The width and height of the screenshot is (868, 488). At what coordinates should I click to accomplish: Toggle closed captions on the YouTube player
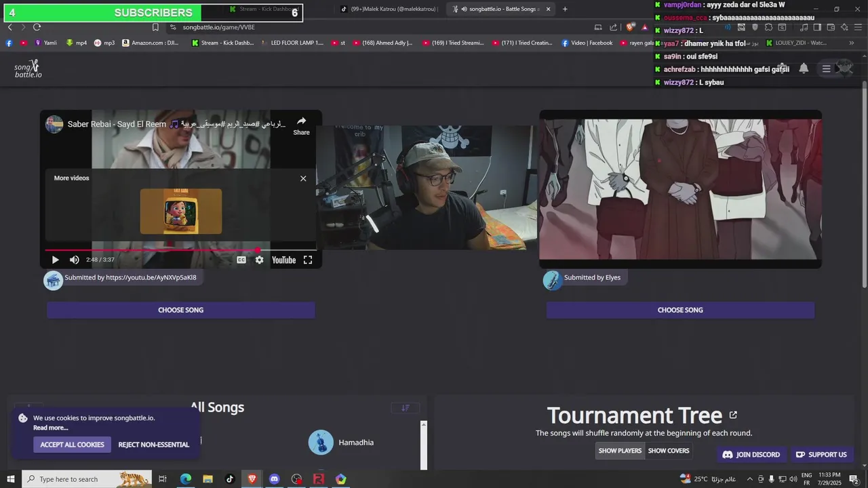[241, 260]
